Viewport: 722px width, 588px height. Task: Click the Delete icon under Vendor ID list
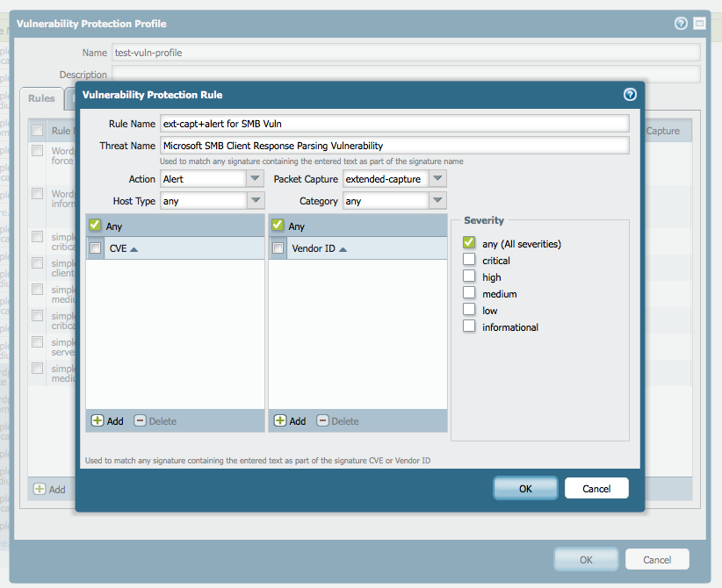tap(322, 420)
